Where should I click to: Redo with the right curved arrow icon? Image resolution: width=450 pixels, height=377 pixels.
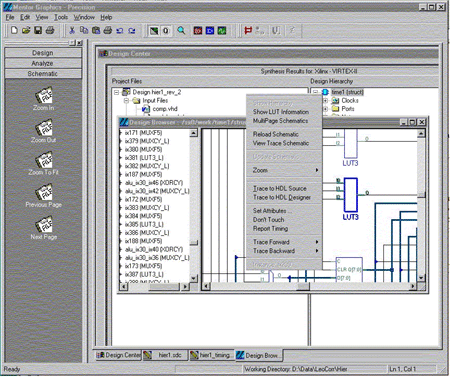point(132,31)
